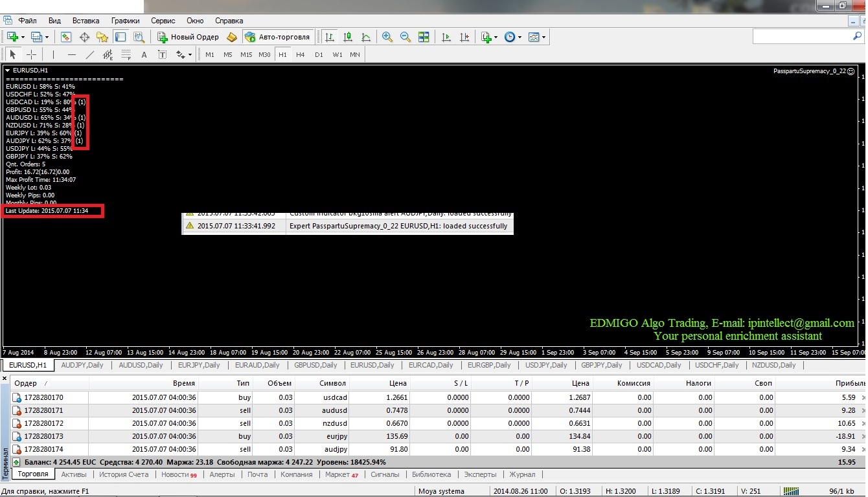Zoom out on the chart

click(x=405, y=37)
